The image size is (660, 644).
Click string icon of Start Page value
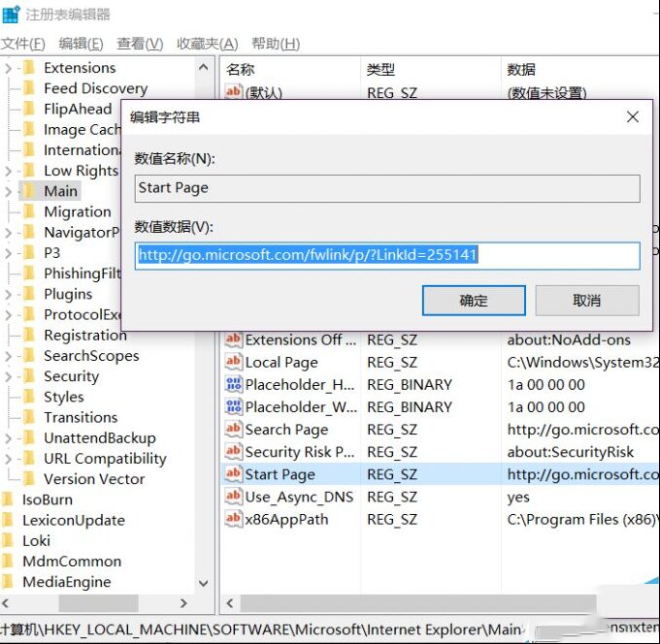(234, 474)
